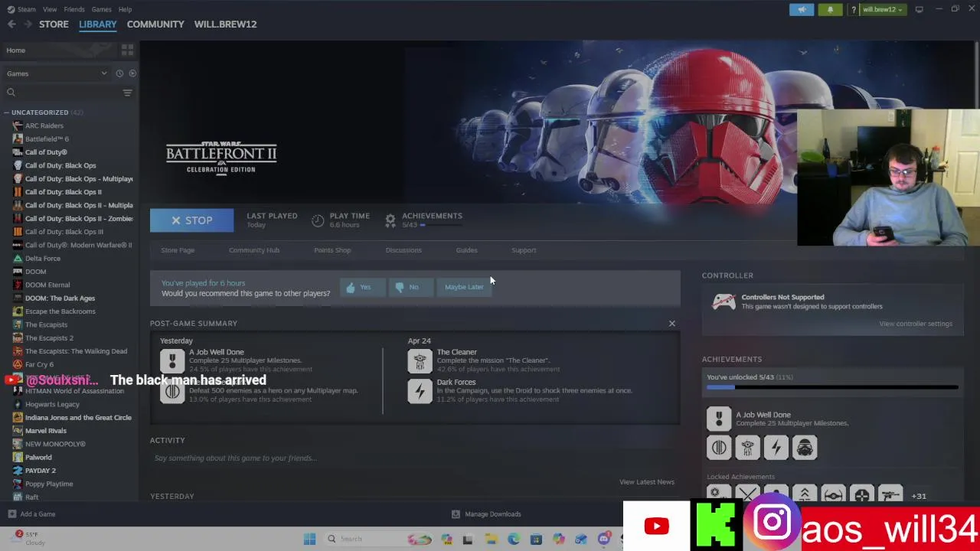Go back with the Steam back arrow
The height and width of the screenshot is (551, 980).
click(x=11, y=24)
